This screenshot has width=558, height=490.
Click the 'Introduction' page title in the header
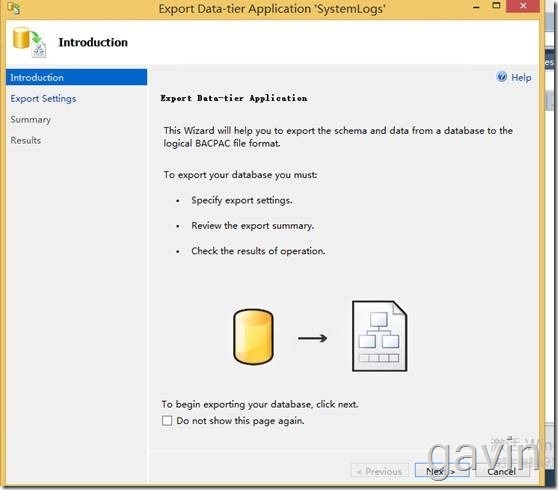(x=93, y=42)
